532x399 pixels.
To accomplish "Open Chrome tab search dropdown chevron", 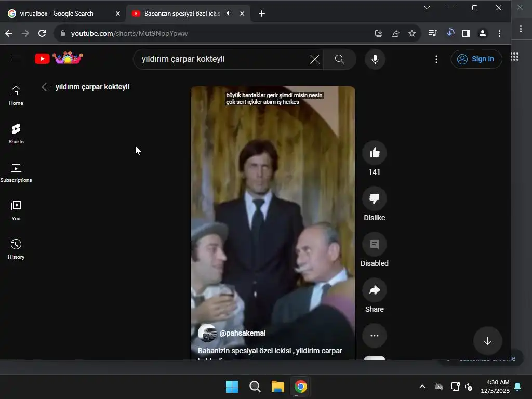I will (x=427, y=8).
